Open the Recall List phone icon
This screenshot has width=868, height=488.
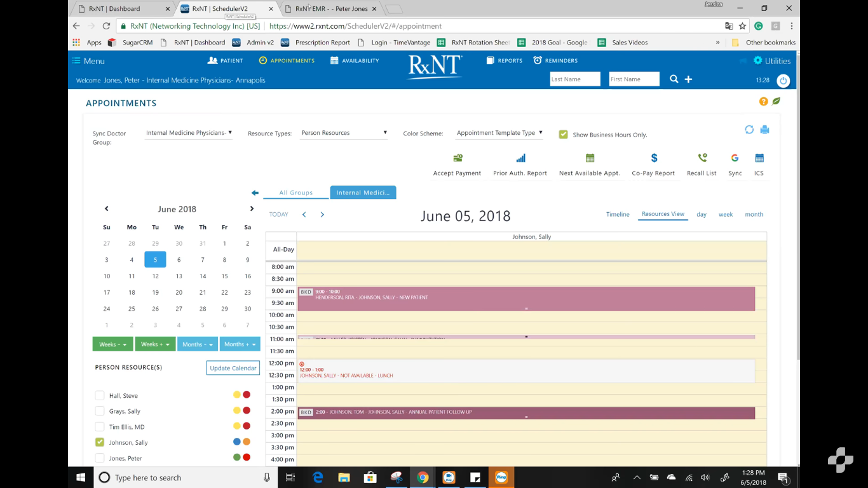(702, 158)
